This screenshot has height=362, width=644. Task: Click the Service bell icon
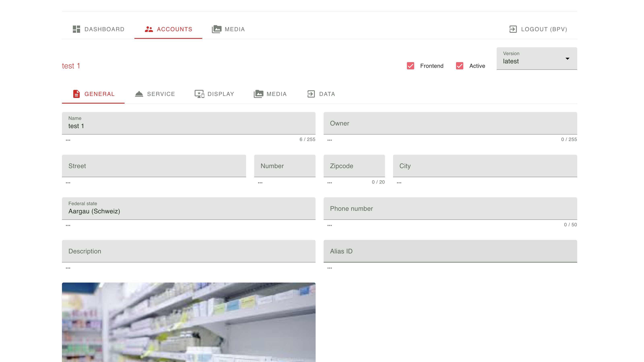coord(139,94)
